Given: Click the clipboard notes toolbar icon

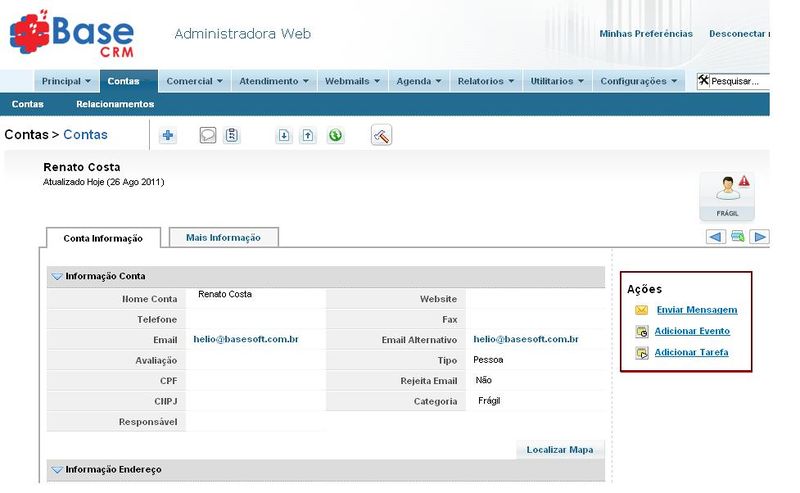Looking at the screenshot, I should pos(232,135).
